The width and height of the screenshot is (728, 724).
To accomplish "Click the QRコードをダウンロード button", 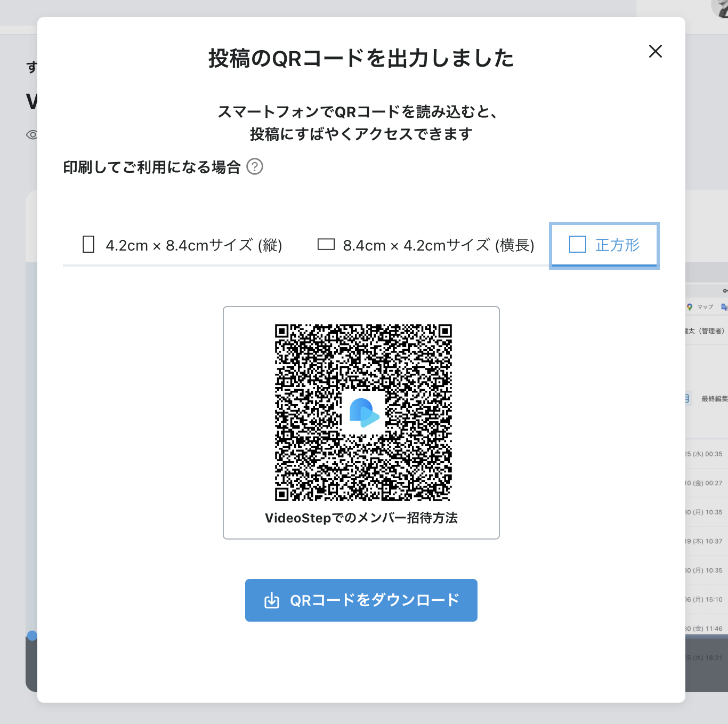I will click(x=361, y=600).
